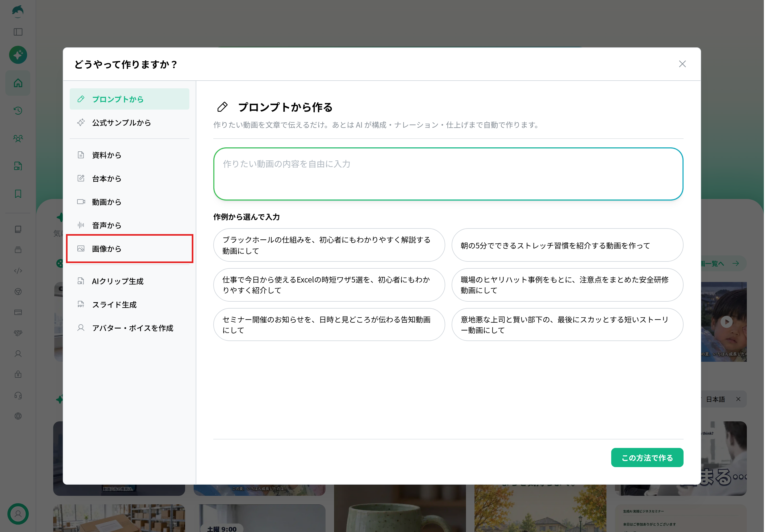The width and height of the screenshot is (766, 532).
Task: Pick the ブラックホールの仕組み example prompt
Action: (329, 245)
